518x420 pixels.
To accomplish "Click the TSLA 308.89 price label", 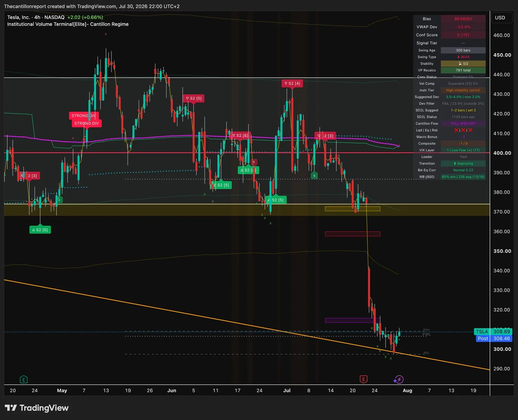I will click(493, 332).
